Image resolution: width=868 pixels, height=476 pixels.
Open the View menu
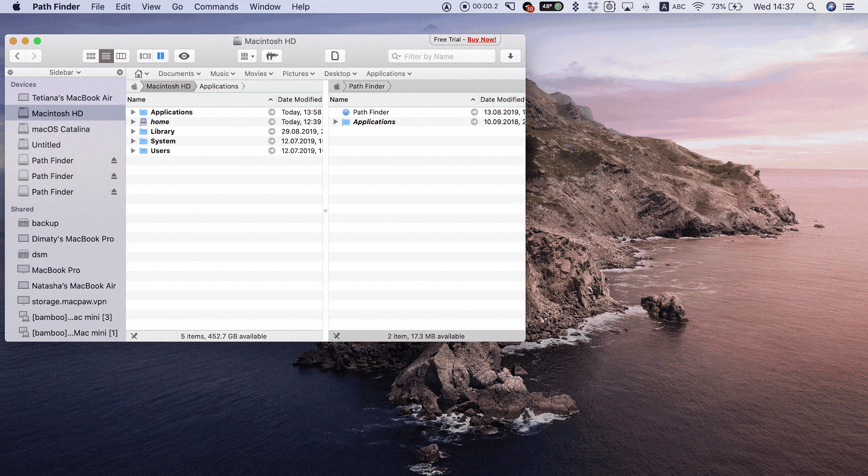pos(151,7)
